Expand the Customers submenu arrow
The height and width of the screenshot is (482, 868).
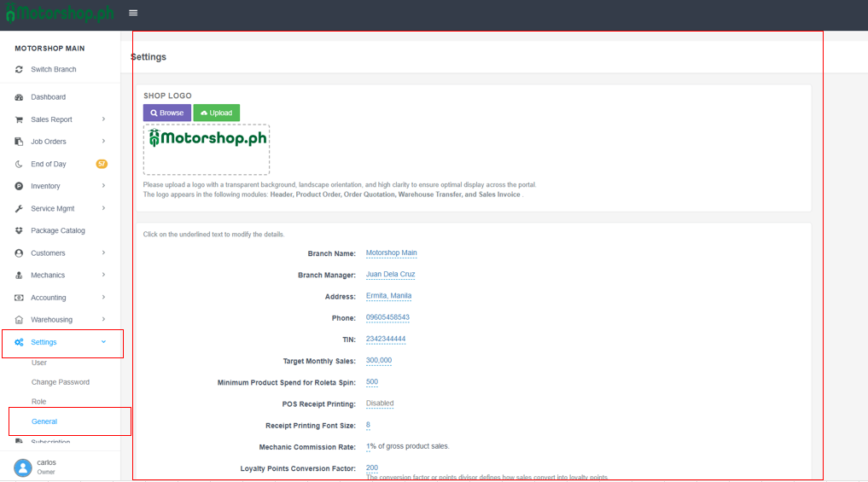point(103,253)
